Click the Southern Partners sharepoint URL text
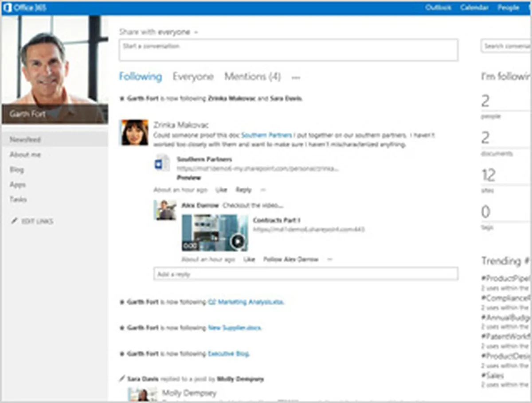This screenshot has height=403, width=532. [x=258, y=169]
